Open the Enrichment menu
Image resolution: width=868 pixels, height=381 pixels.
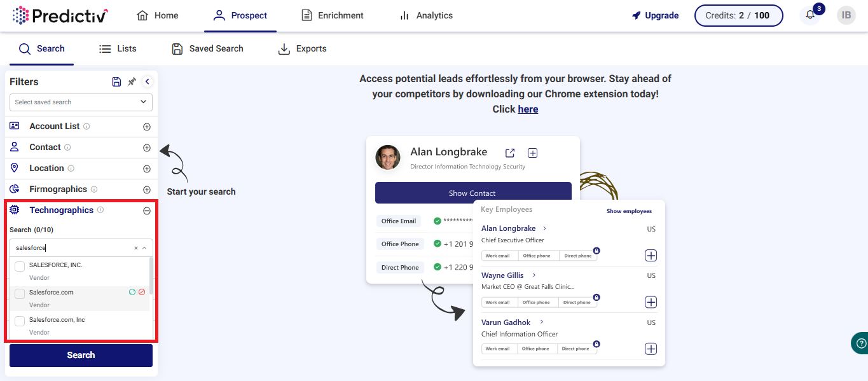(x=333, y=15)
